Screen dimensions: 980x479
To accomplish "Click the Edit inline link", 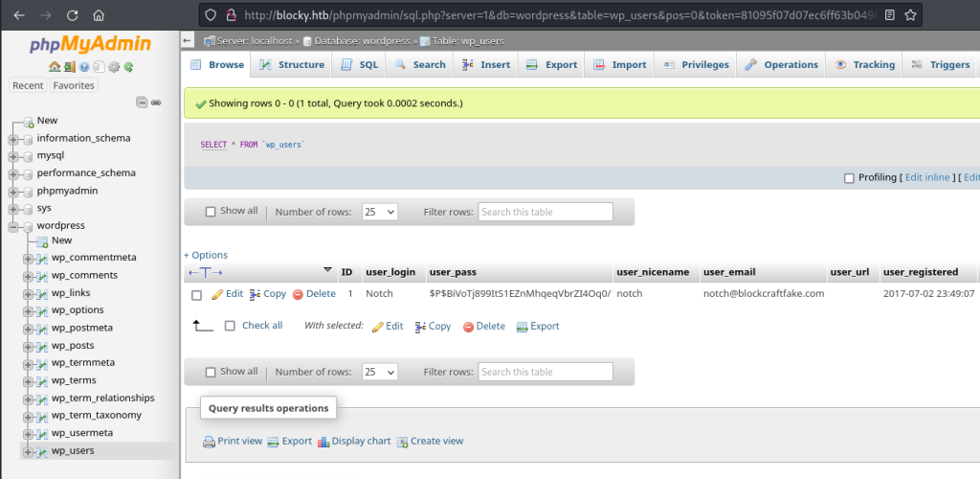I will click(x=927, y=177).
